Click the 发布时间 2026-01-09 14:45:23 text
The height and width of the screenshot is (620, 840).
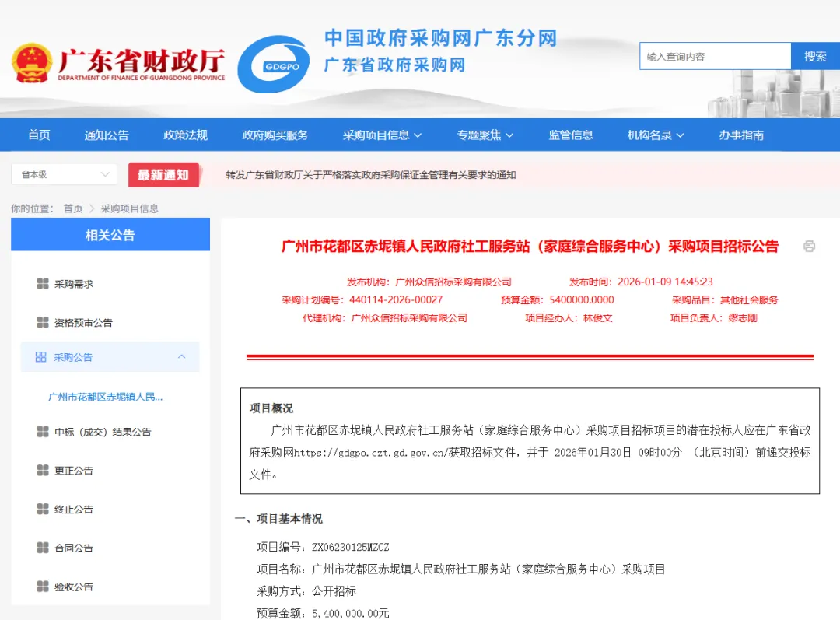(x=641, y=282)
